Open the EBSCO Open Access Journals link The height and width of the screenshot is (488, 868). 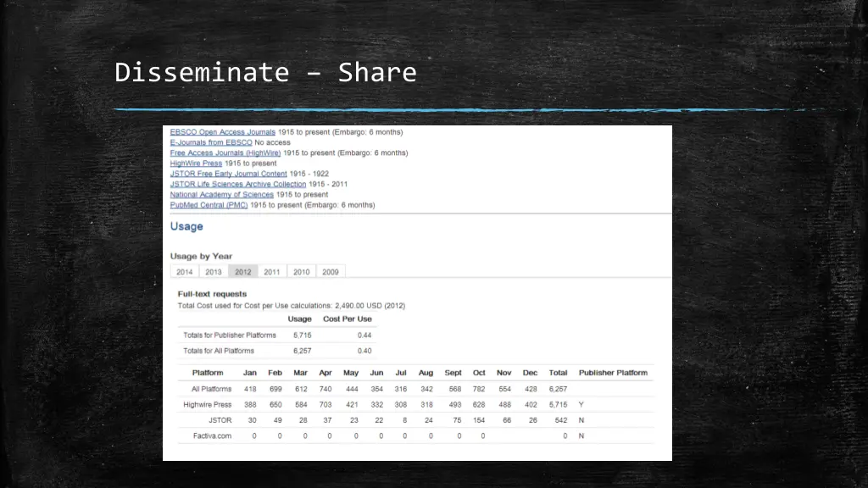coord(223,132)
